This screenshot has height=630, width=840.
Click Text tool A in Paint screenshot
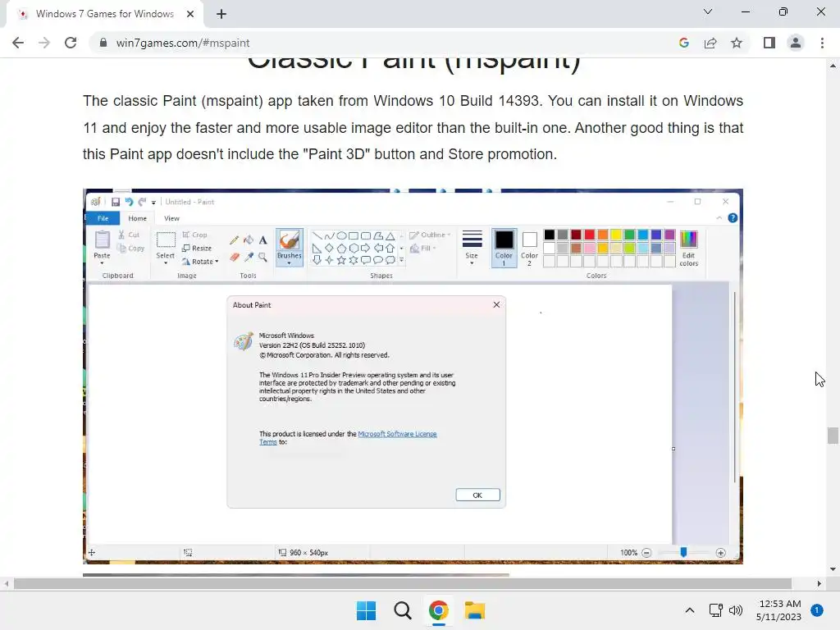[x=262, y=240]
